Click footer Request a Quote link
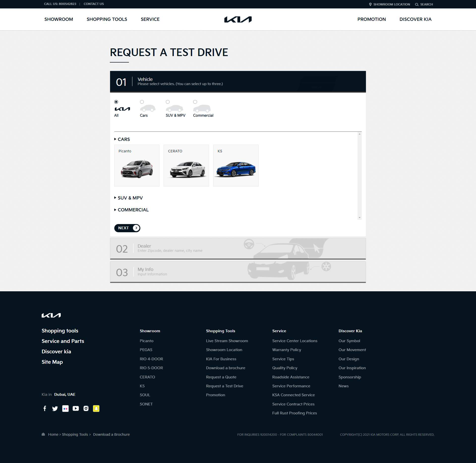This screenshot has height=463, width=476. (221, 377)
